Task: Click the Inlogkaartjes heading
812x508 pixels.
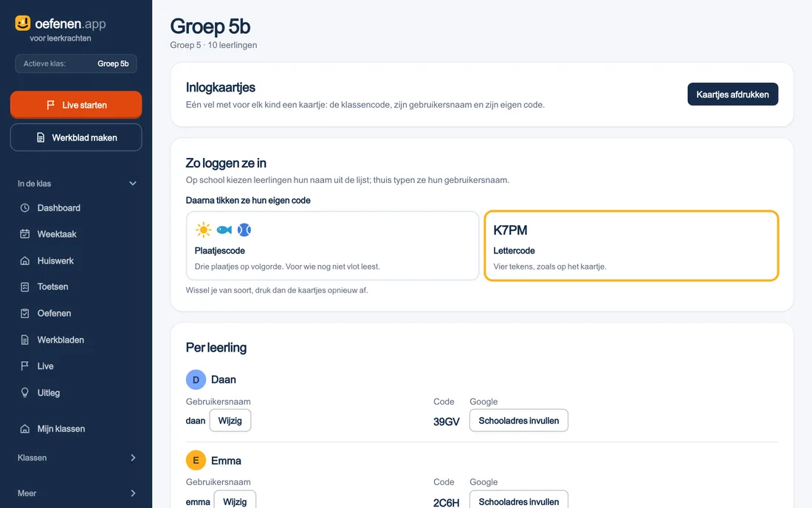Action: tap(221, 88)
